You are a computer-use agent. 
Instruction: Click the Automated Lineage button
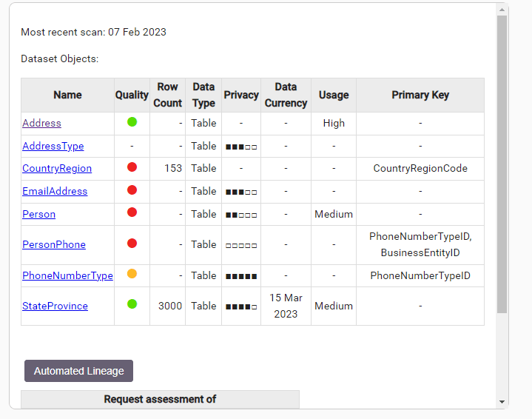pyautogui.click(x=78, y=371)
